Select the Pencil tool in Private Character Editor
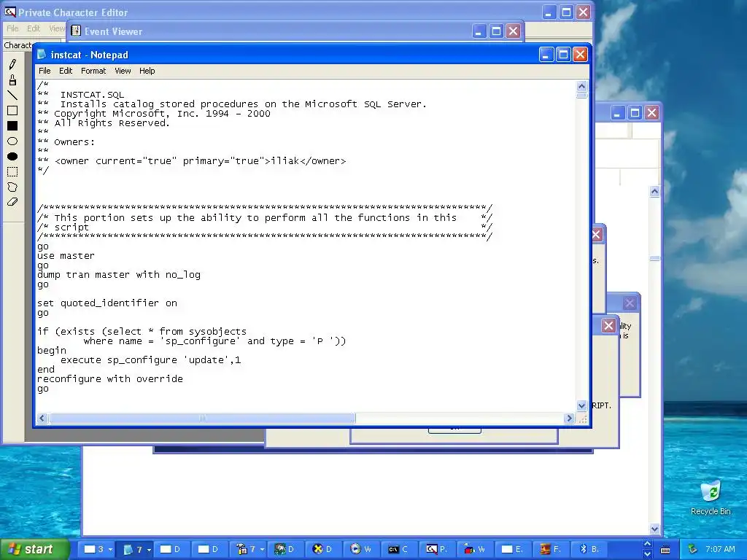Viewport: 747px width, 560px height. pyautogui.click(x=12, y=64)
